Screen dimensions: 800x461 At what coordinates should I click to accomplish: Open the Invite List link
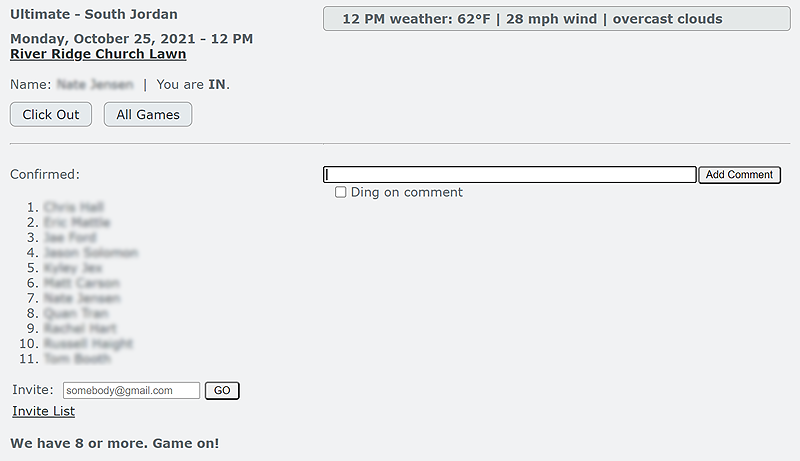43,411
